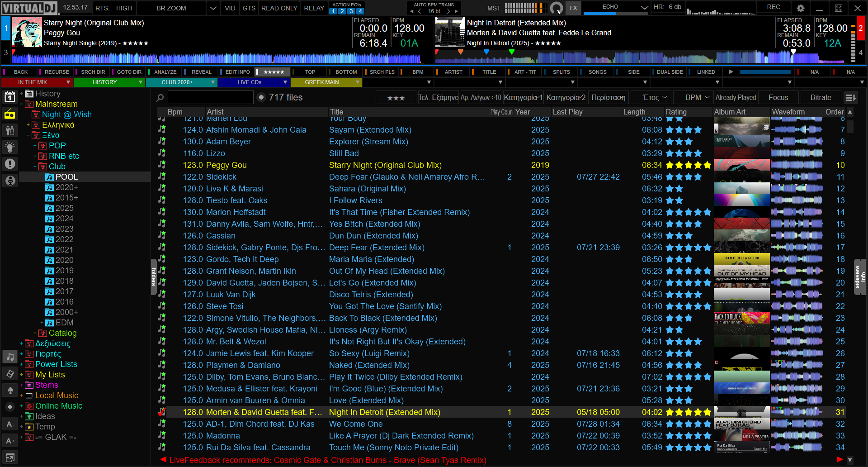Image resolution: width=868 pixels, height=467 pixels.
Task: Click the radio icon in the sidebar
Action: pyautogui.click(x=9, y=114)
